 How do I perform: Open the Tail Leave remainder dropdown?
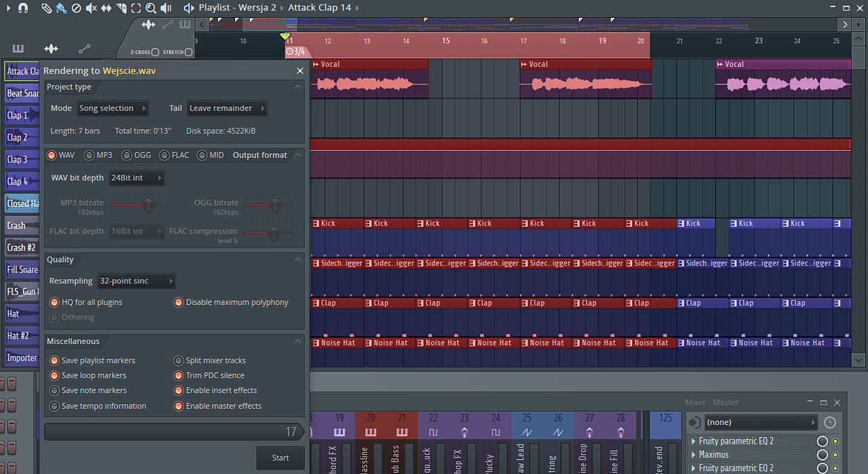click(x=227, y=108)
